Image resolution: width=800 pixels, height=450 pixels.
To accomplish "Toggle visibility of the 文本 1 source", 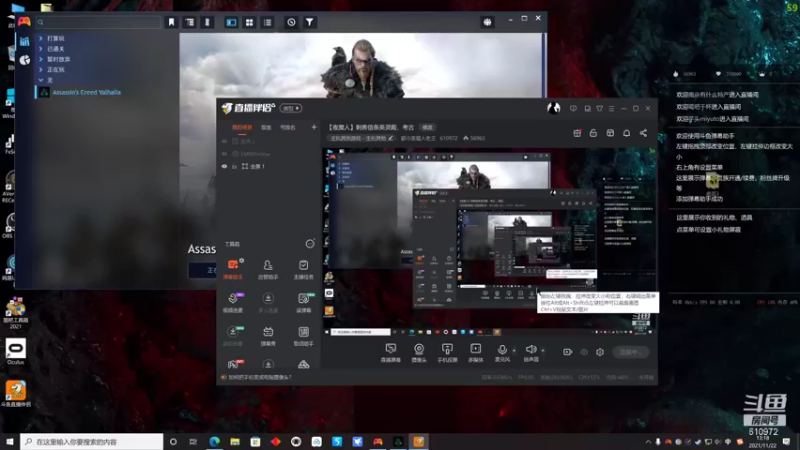I will [x=224, y=141].
